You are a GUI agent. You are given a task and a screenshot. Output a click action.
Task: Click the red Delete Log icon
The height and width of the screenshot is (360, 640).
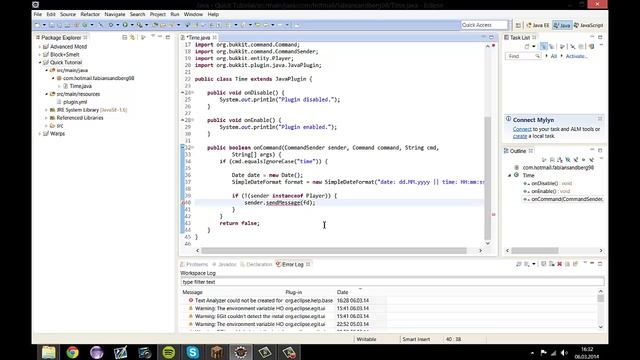click(560, 264)
